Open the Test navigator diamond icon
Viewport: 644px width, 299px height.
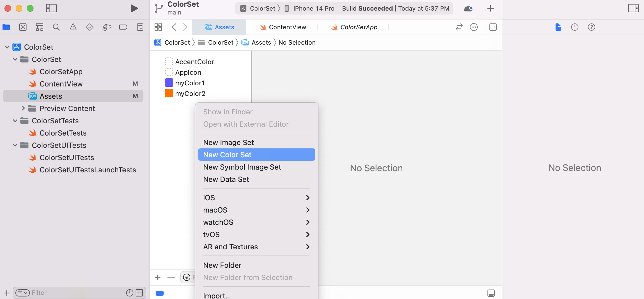point(90,27)
